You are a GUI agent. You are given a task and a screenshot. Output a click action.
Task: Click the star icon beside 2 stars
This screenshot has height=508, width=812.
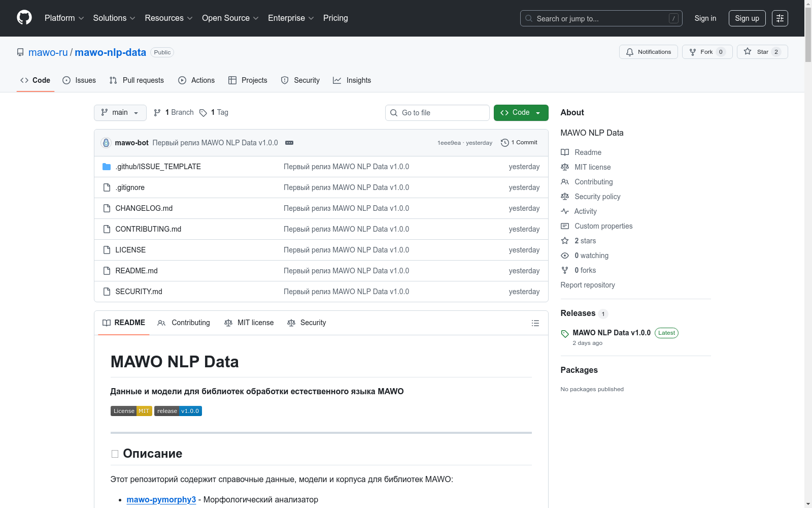(565, 241)
